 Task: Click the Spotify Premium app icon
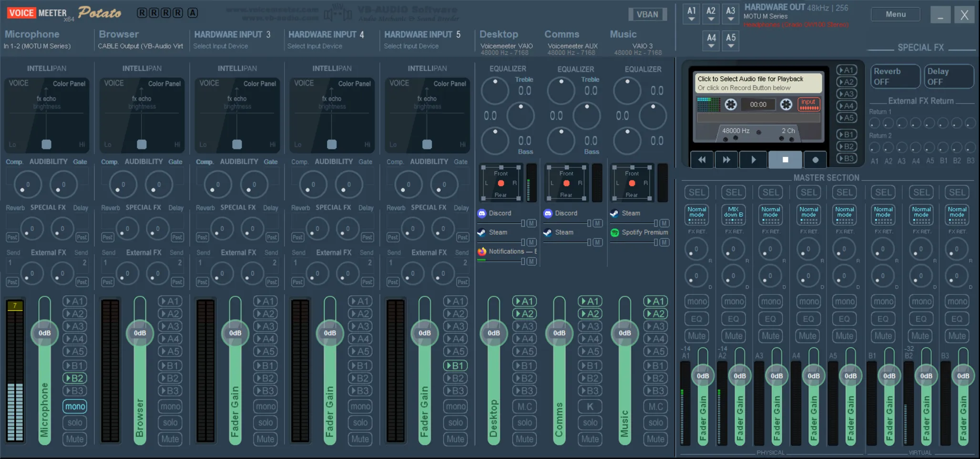(615, 232)
